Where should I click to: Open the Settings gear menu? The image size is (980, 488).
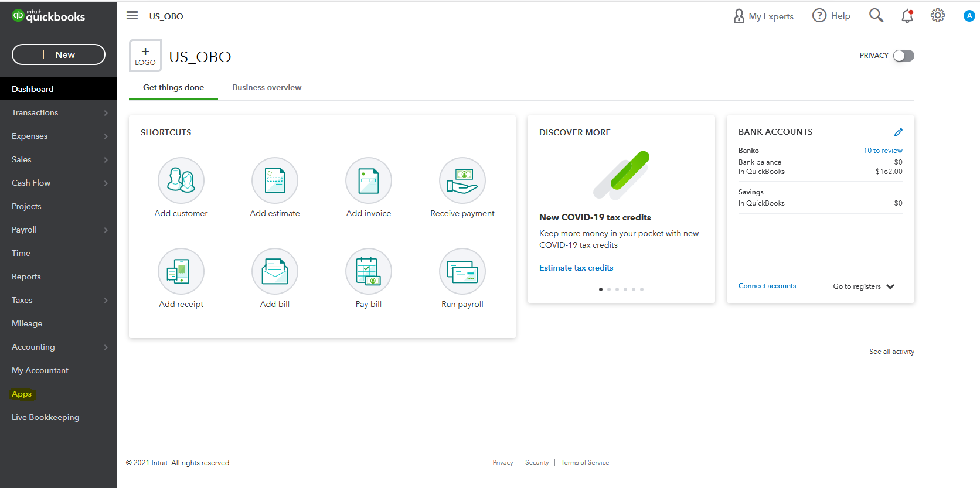coord(938,16)
